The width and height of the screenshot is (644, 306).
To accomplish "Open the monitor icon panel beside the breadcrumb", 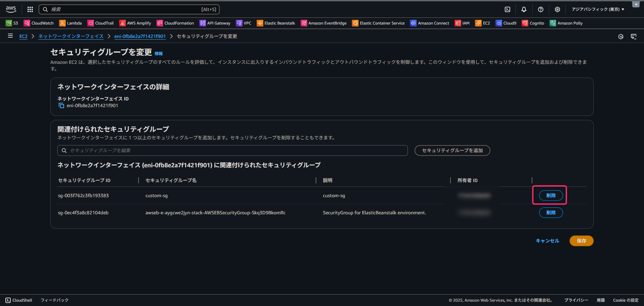I will tap(634, 36).
